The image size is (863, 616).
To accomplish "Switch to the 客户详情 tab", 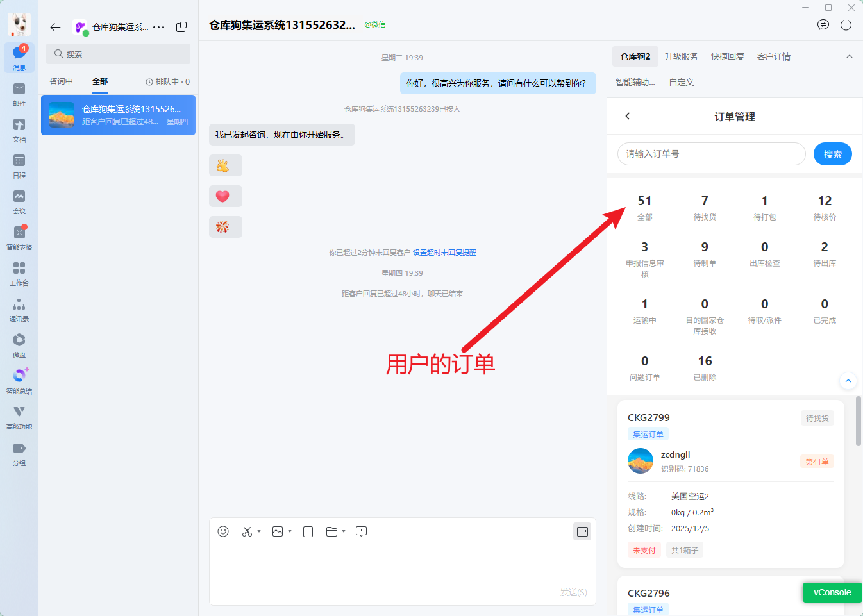I will pos(774,56).
